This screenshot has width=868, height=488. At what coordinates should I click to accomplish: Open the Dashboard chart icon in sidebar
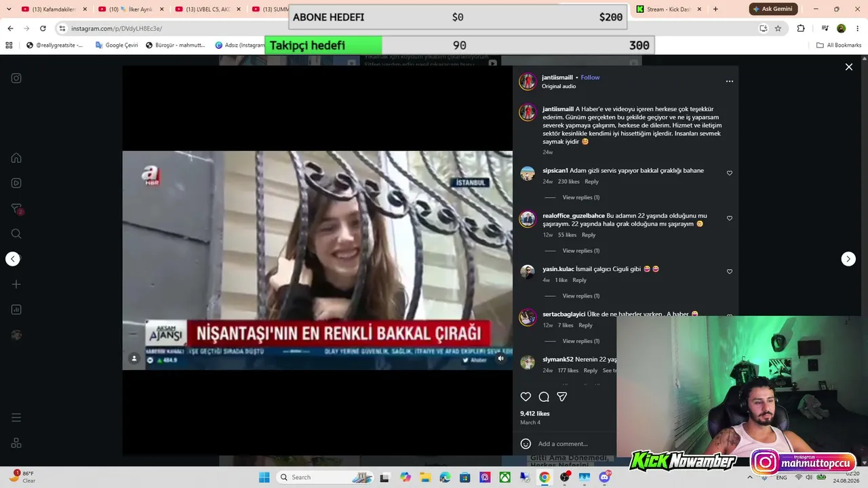click(16, 310)
